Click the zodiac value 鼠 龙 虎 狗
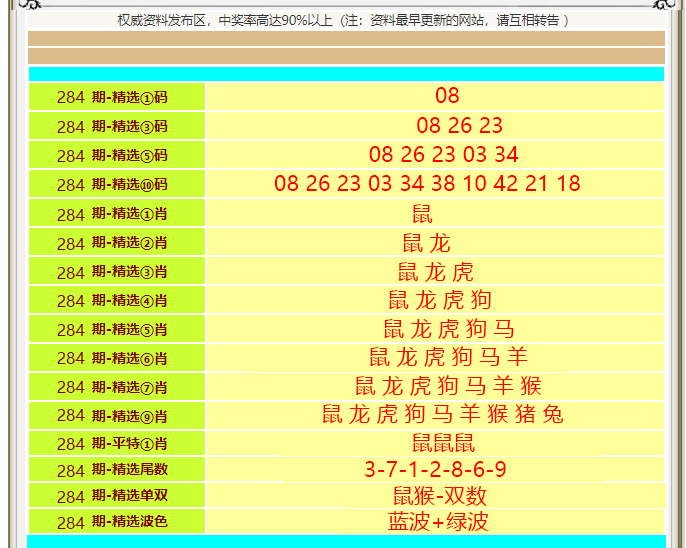This screenshot has width=686, height=548. (440, 300)
